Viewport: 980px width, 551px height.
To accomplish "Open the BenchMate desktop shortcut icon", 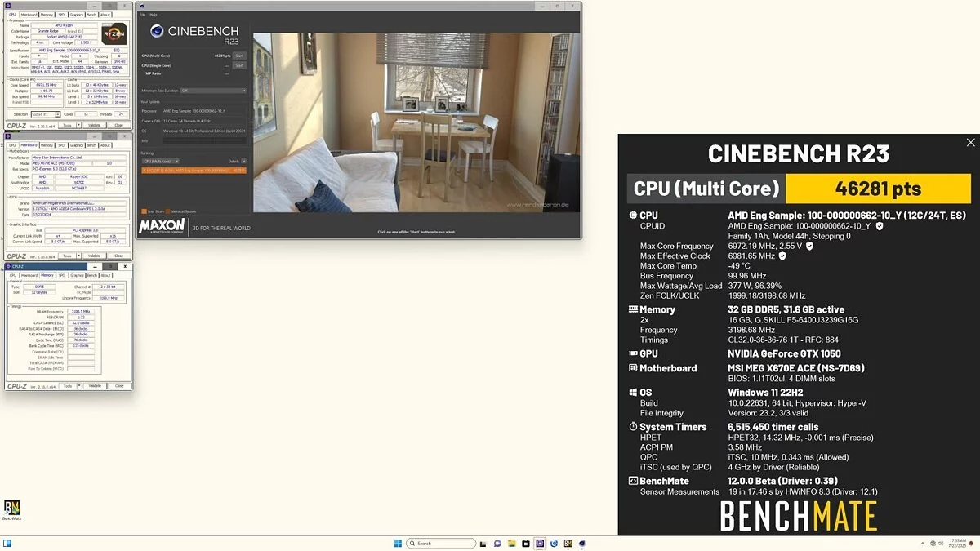I will click(x=11, y=509).
